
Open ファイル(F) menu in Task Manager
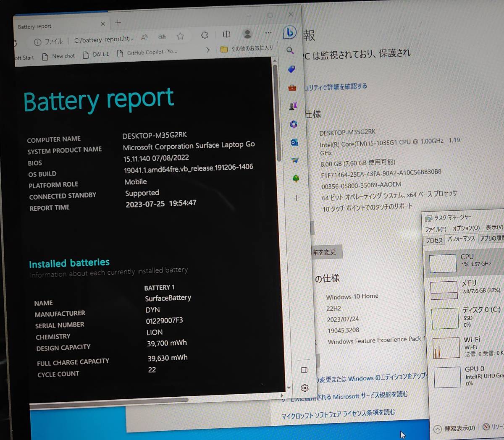[x=436, y=229]
